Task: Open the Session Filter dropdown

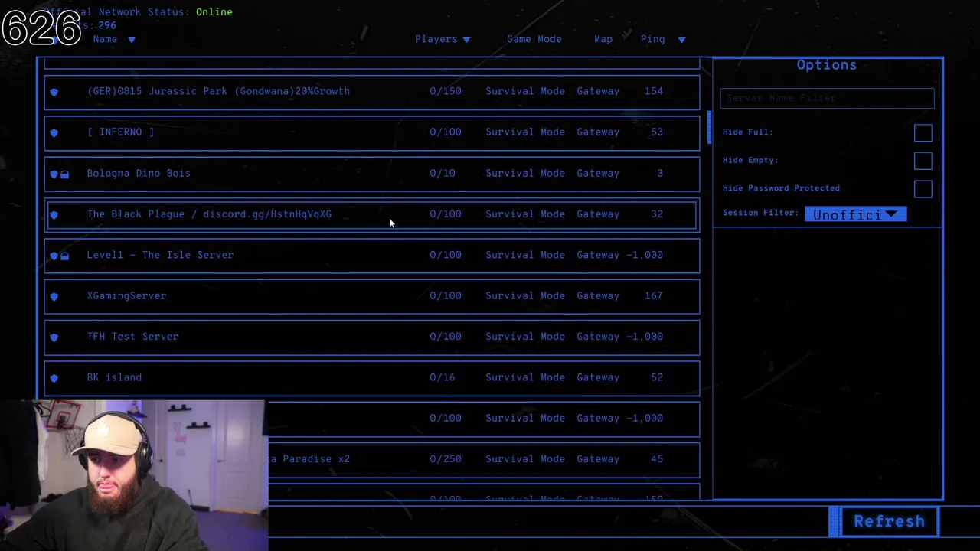Action: (x=855, y=214)
